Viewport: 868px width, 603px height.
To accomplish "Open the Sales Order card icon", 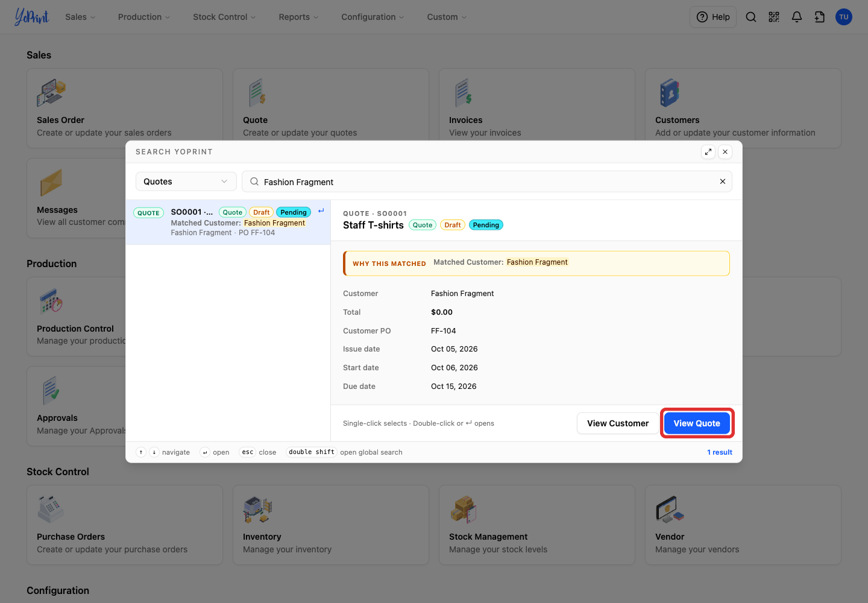I will click(51, 93).
